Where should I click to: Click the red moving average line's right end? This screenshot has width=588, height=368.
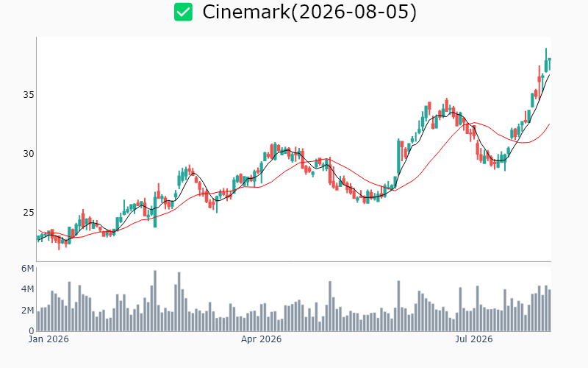(549, 124)
